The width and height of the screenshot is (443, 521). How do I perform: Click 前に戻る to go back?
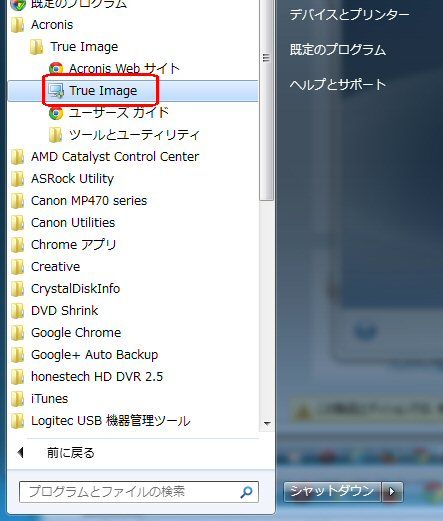point(70,453)
